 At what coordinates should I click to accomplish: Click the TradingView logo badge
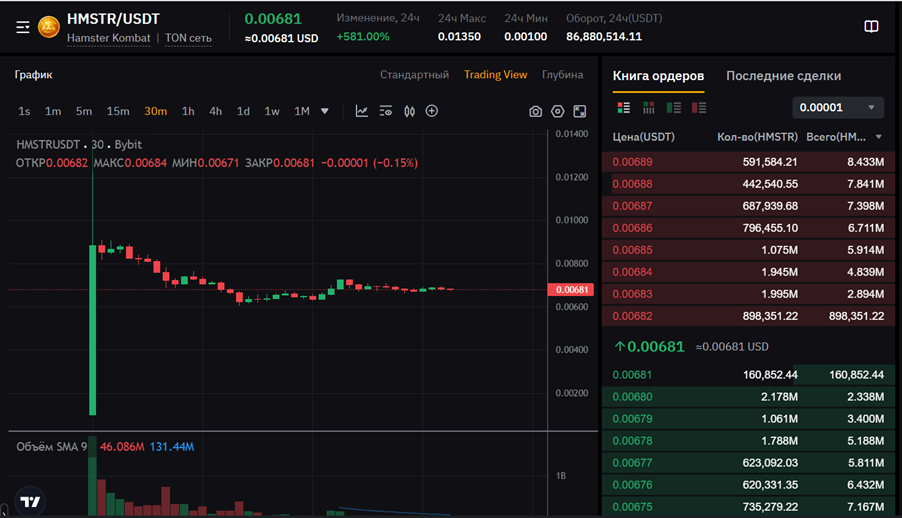point(30,502)
